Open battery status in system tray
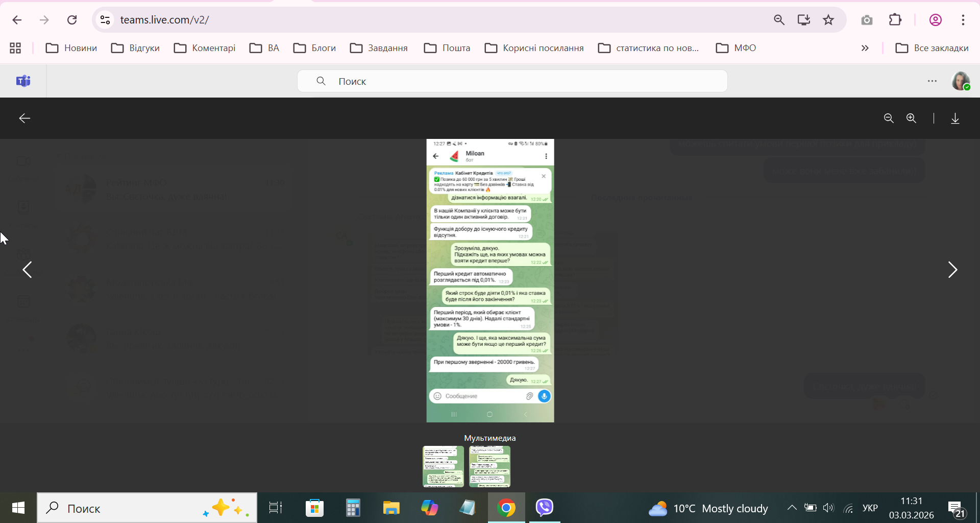Viewport: 980px width, 523px height. pyautogui.click(x=810, y=508)
